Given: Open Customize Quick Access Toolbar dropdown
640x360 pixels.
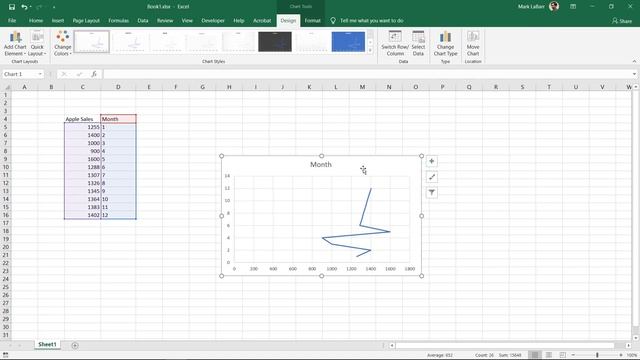Looking at the screenshot, I should pos(54,7).
